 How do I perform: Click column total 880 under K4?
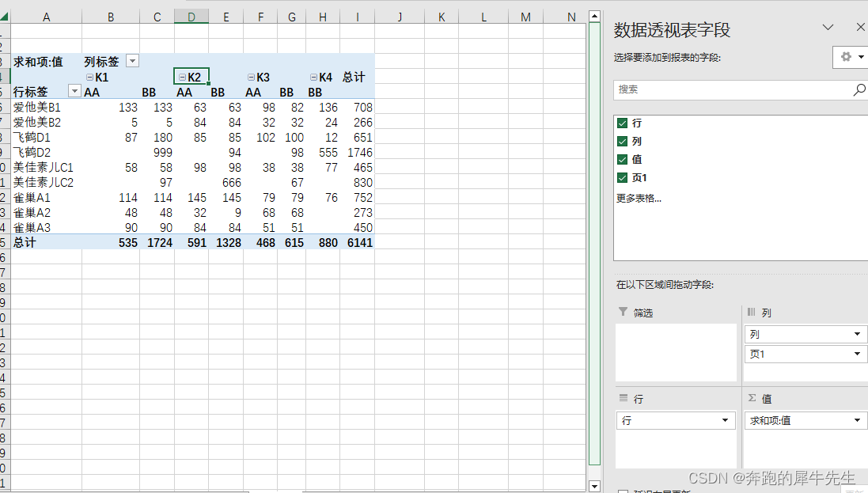click(324, 242)
